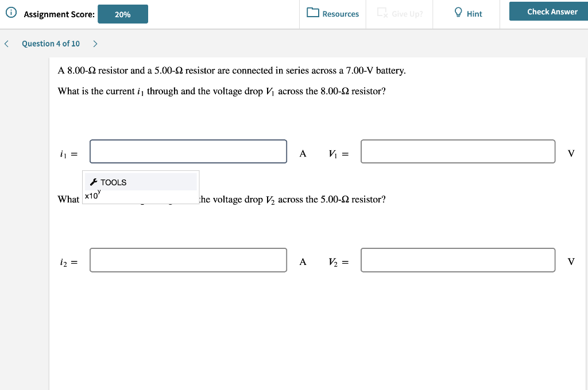Click the Give Up? option
Viewport: 588px width, 390px height.
click(x=399, y=14)
